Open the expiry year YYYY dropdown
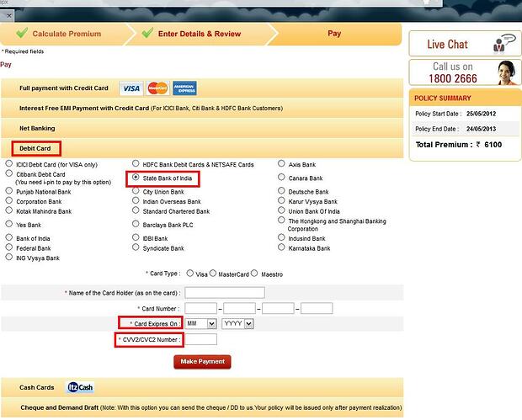 [x=237, y=323]
